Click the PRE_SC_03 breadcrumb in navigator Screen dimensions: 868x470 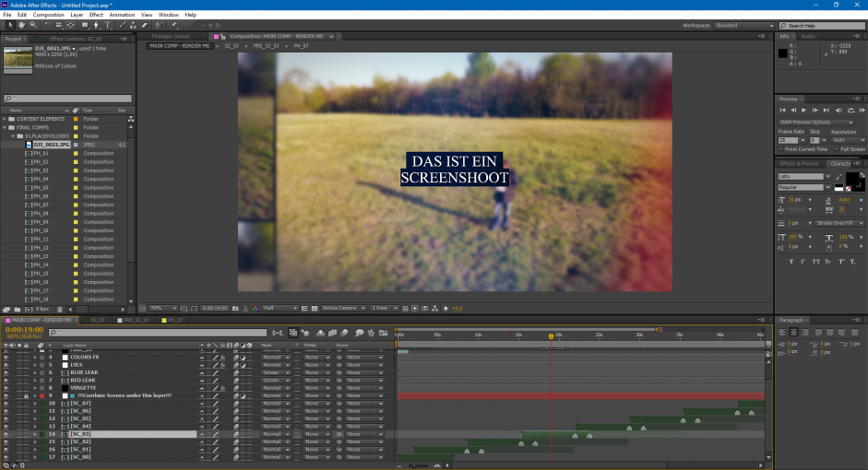(267, 45)
